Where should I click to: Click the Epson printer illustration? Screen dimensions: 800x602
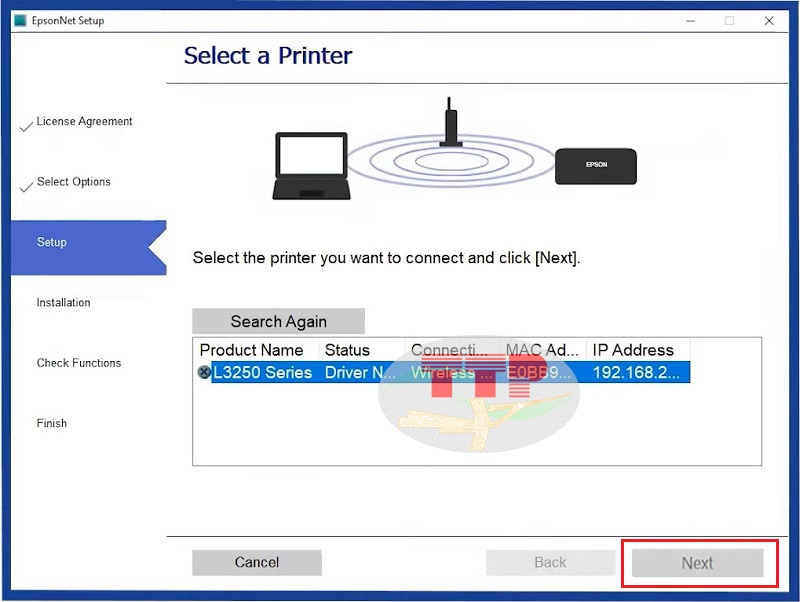pos(596,166)
